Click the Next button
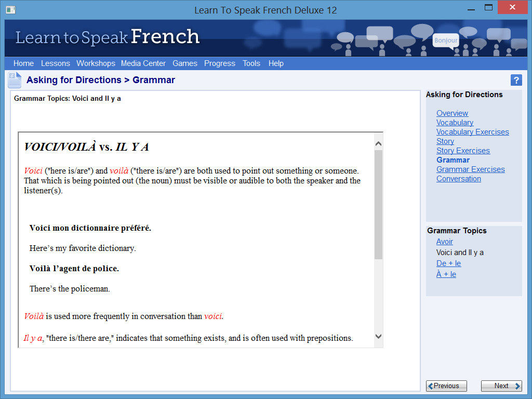This screenshot has height=399, width=532. pyautogui.click(x=501, y=386)
